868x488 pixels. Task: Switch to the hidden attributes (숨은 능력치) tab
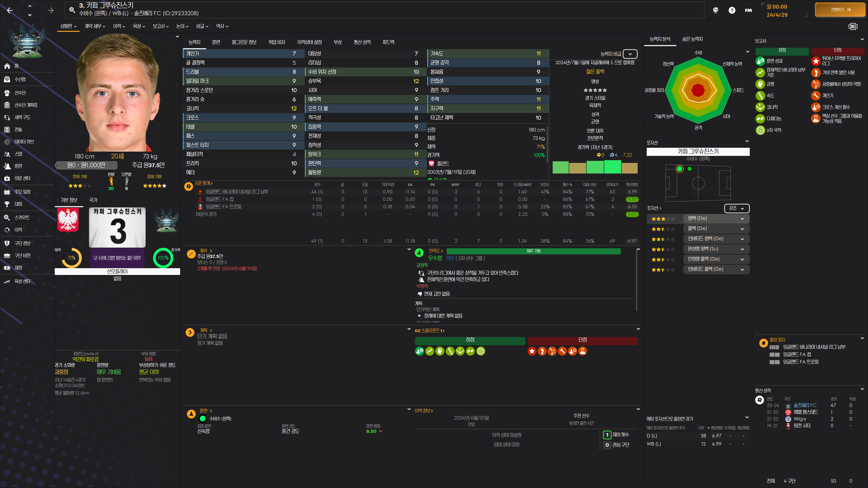692,39
